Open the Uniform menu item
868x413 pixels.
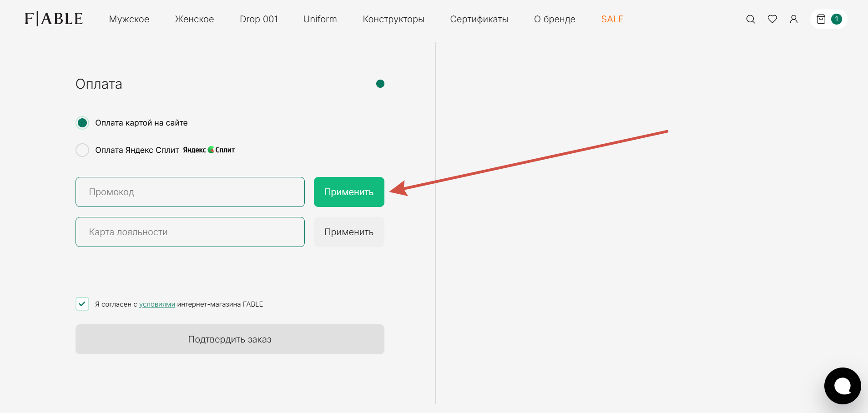click(320, 19)
